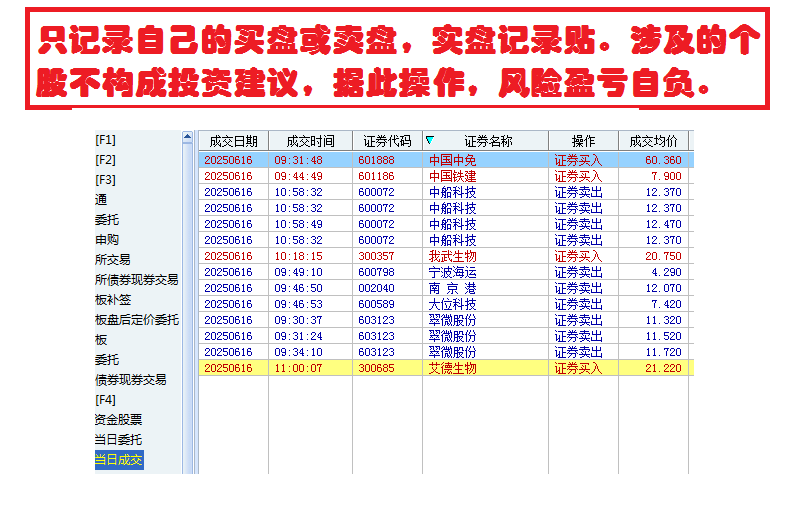The height and width of the screenshot is (515, 797).
Task: Click 证券买入 in the 中国铁建 row
Action: 578,176
